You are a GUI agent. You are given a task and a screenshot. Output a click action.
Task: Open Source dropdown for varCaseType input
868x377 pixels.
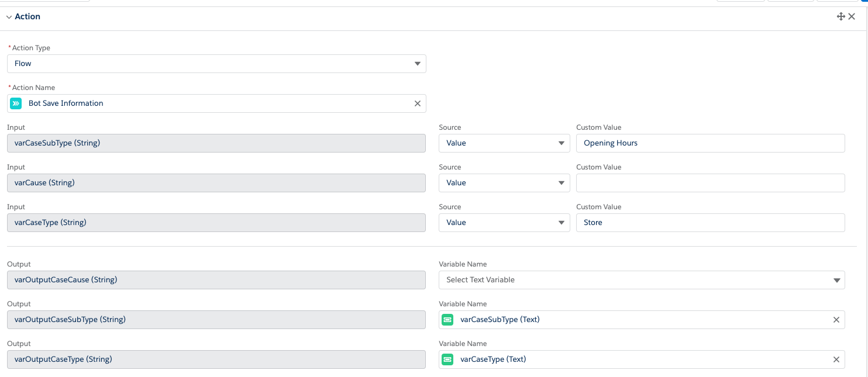[x=504, y=223]
